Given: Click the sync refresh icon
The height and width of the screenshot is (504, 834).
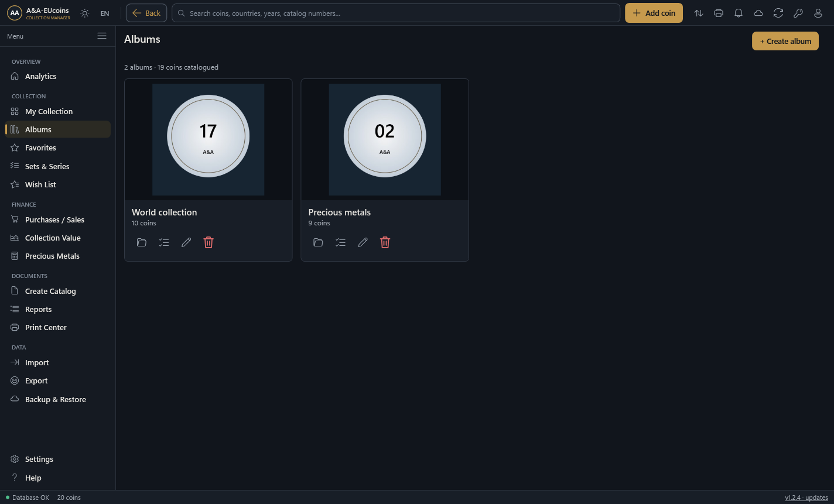Looking at the screenshot, I should click(778, 13).
